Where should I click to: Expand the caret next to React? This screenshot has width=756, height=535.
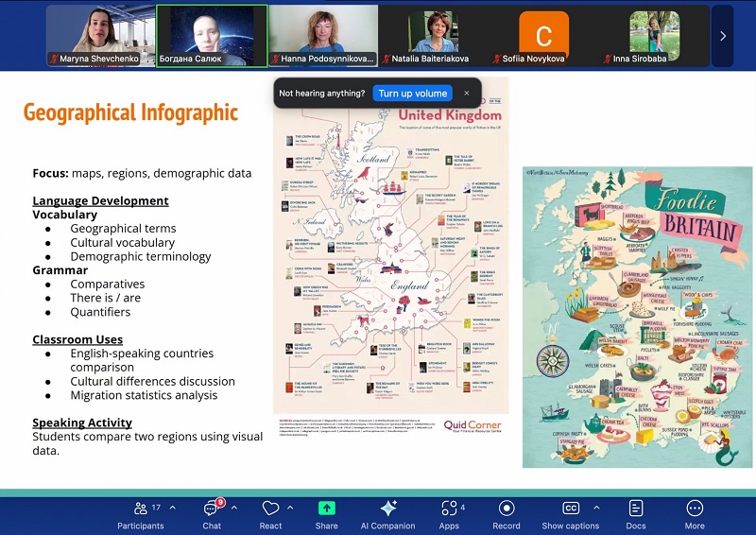click(291, 508)
